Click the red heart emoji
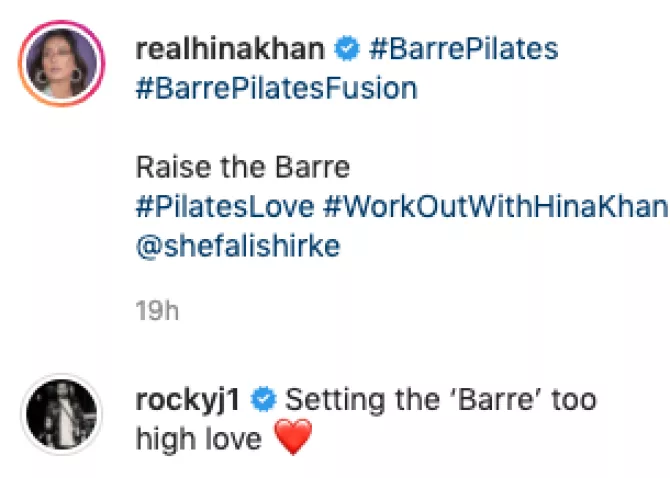The height and width of the screenshot is (478, 670). [x=293, y=439]
